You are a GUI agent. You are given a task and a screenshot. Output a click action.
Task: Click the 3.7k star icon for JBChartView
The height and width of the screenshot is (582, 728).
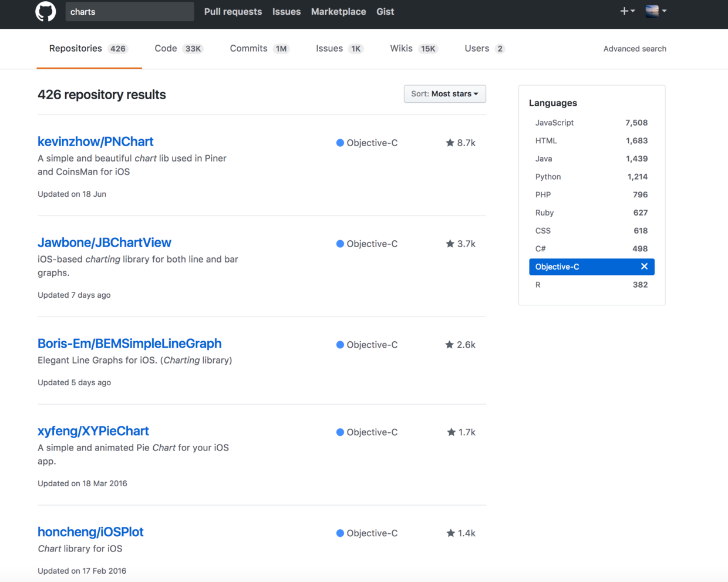click(x=450, y=244)
